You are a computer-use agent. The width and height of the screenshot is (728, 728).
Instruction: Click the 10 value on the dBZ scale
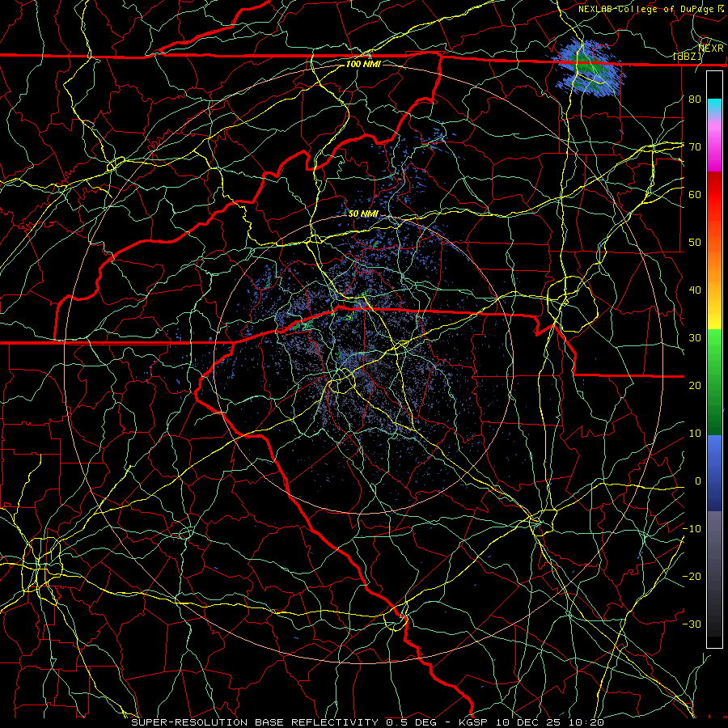pyautogui.click(x=695, y=434)
